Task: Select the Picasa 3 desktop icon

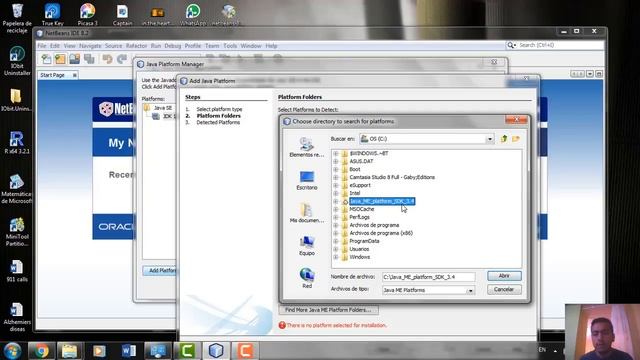Action: click(x=87, y=15)
